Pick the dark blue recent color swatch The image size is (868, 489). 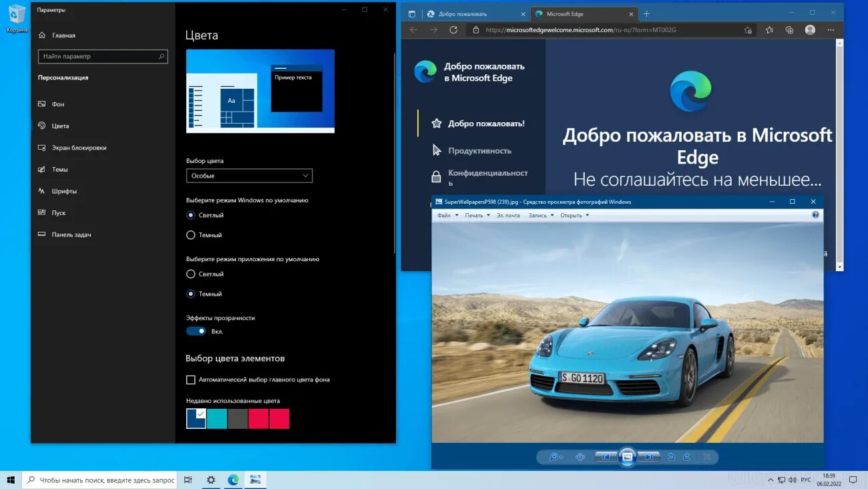click(x=196, y=419)
